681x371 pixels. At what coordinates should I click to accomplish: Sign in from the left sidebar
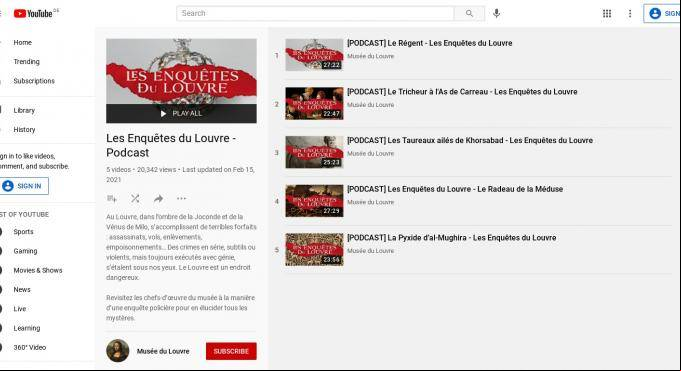point(24,186)
